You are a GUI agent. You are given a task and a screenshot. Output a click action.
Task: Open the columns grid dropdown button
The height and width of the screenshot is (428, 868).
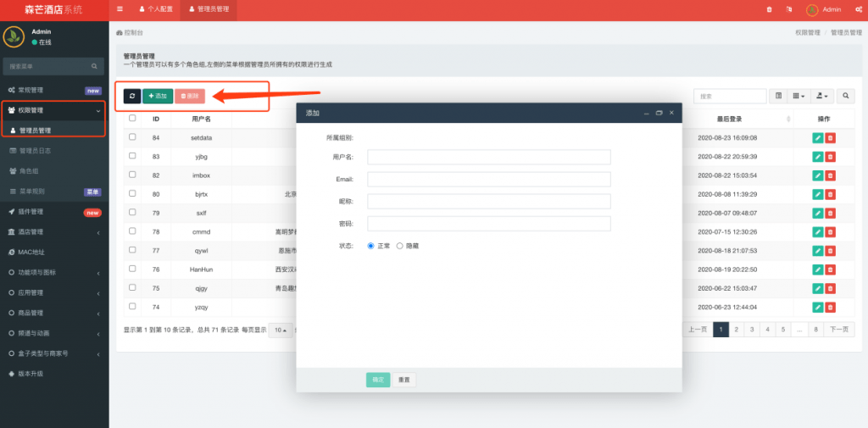pos(798,97)
